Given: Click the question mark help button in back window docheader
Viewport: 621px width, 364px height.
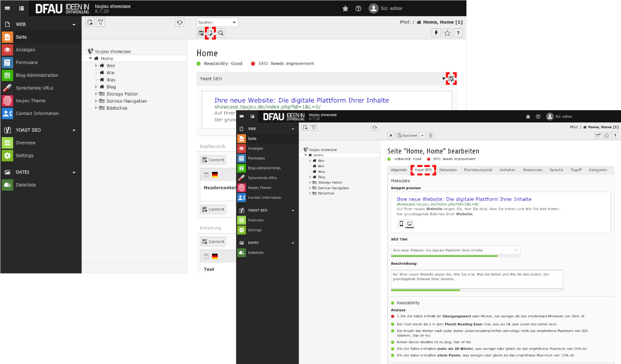Looking at the screenshot, I should tap(458, 33).
